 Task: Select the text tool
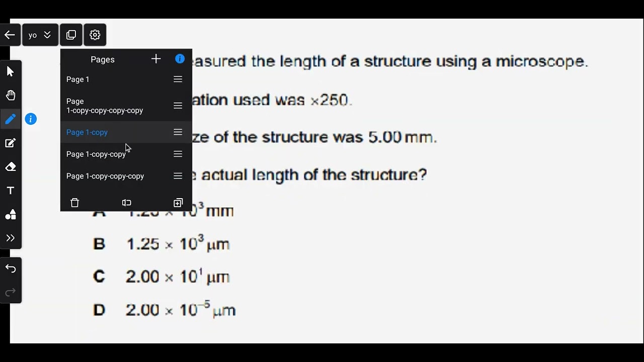11,191
